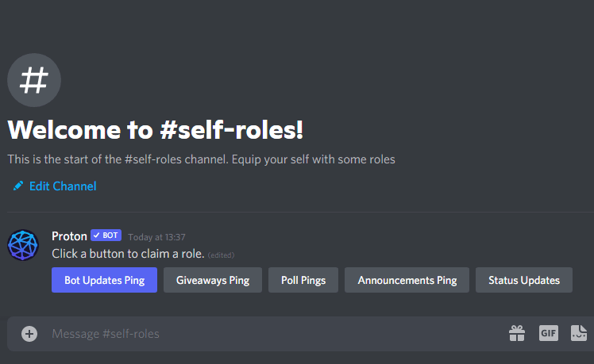
Task: Claim the Giveaways Ping role
Action: (213, 280)
